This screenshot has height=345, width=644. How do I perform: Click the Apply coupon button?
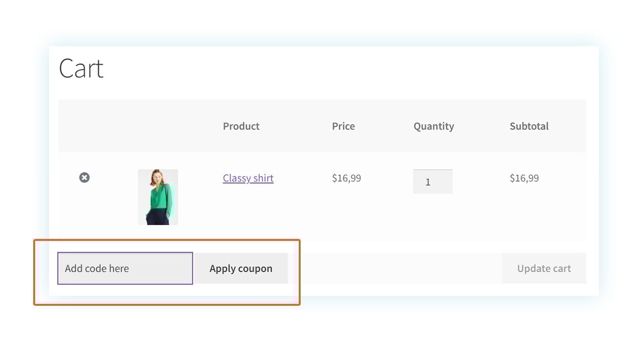[x=241, y=268]
